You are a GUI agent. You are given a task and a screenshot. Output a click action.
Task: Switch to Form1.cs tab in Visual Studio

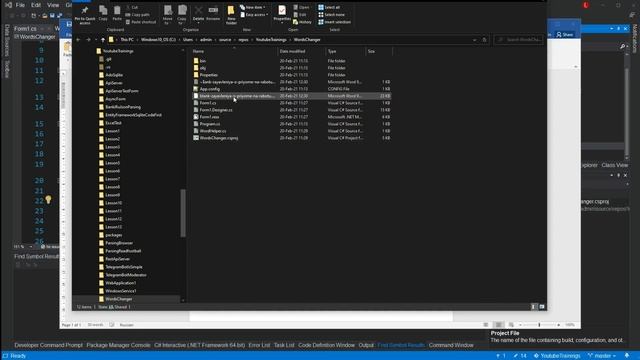pos(26,29)
